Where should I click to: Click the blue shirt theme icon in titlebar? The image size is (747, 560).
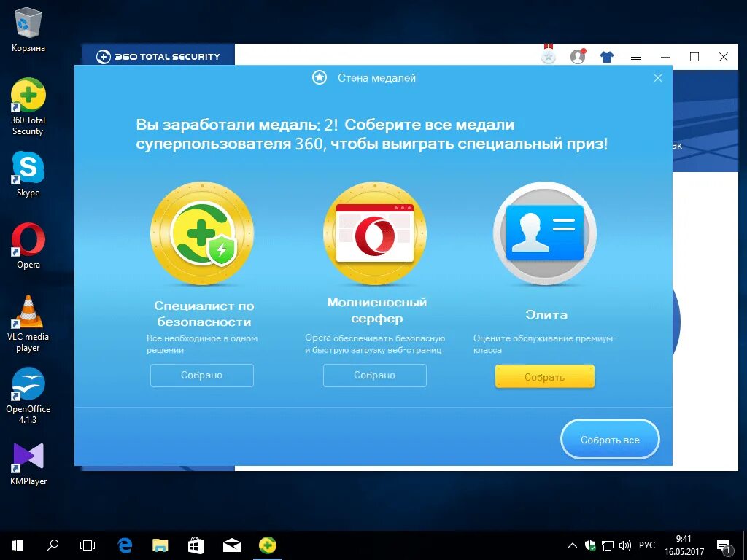point(606,56)
